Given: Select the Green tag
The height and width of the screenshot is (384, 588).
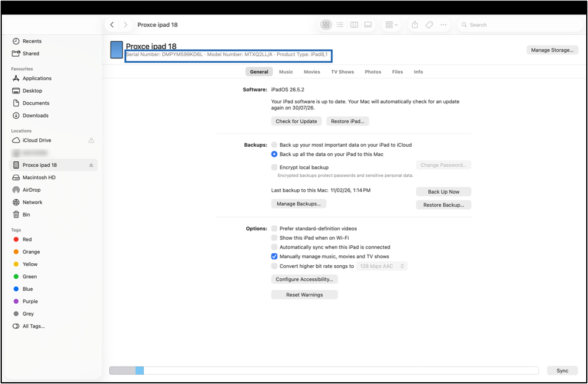Looking at the screenshot, I should click(x=53, y=277).
